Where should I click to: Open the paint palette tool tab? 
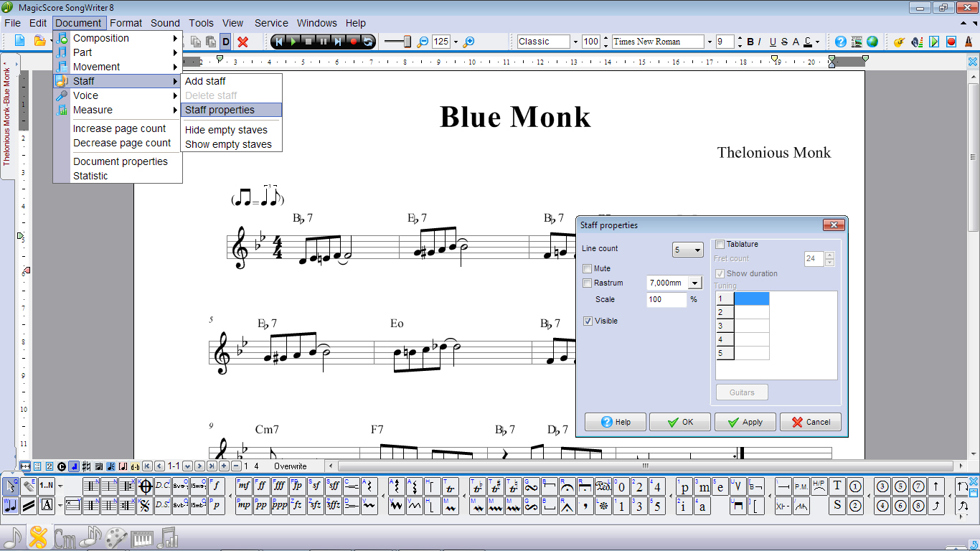coord(116,538)
